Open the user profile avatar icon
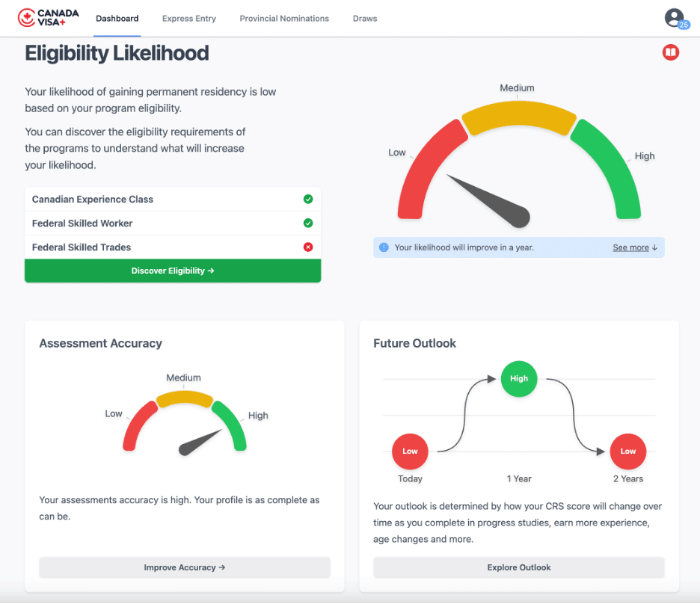This screenshot has width=700, height=604. pos(674,17)
